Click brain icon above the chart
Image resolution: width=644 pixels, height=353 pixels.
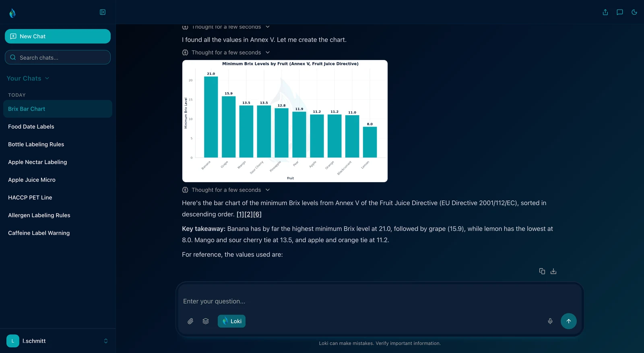coord(185,52)
